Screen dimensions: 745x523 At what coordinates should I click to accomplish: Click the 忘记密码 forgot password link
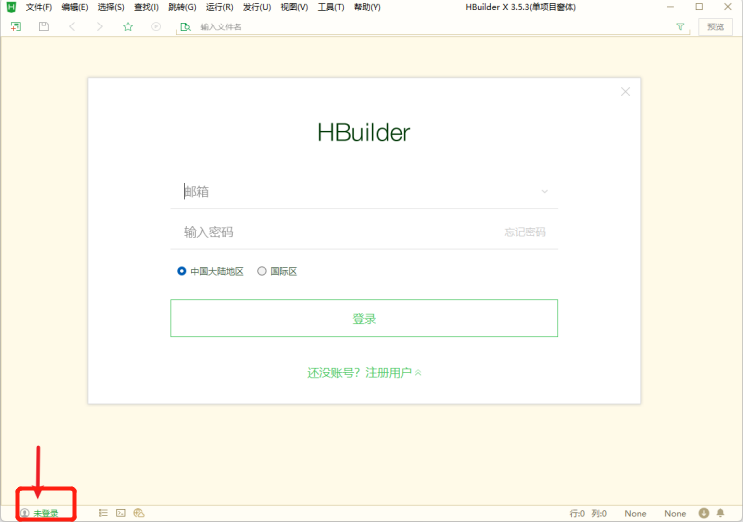[525, 232]
